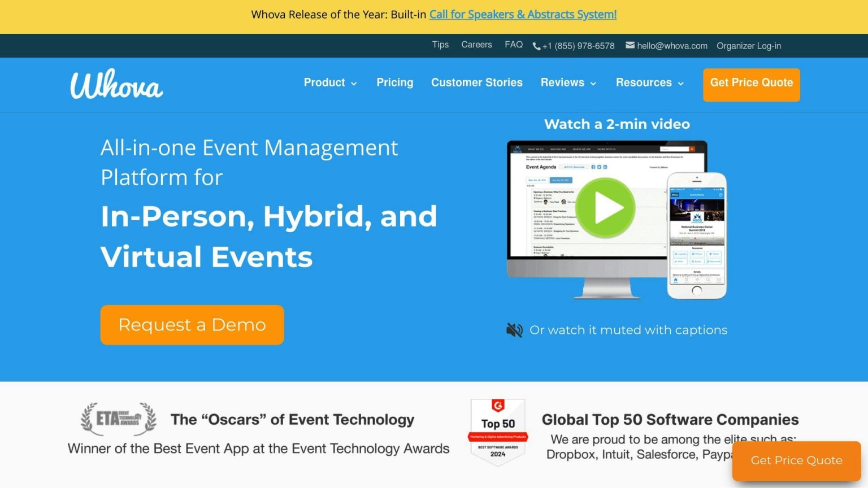Open Organizer Log-in
Image resolution: width=868 pixels, height=488 pixels.
[x=749, y=46]
